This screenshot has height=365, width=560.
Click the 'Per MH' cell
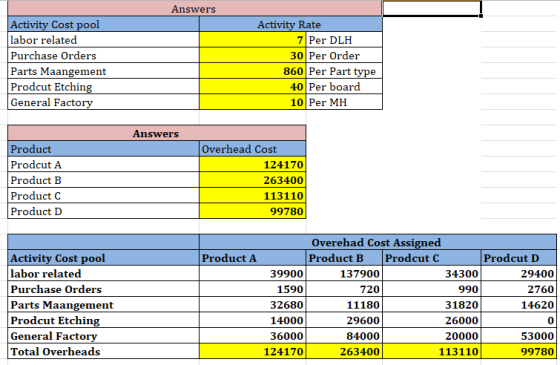pyautogui.click(x=344, y=102)
